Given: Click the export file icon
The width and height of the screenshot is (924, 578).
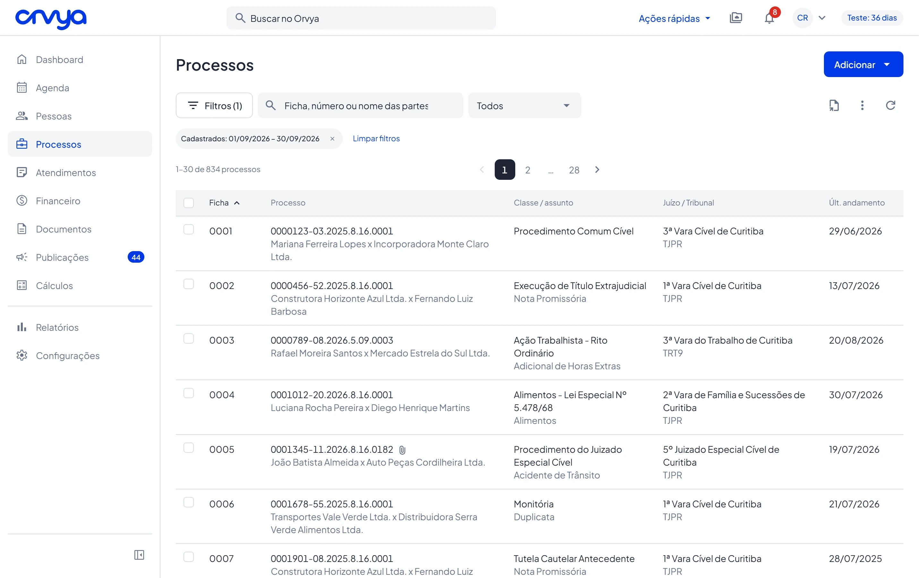Looking at the screenshot, I should [x=834, y=106].
